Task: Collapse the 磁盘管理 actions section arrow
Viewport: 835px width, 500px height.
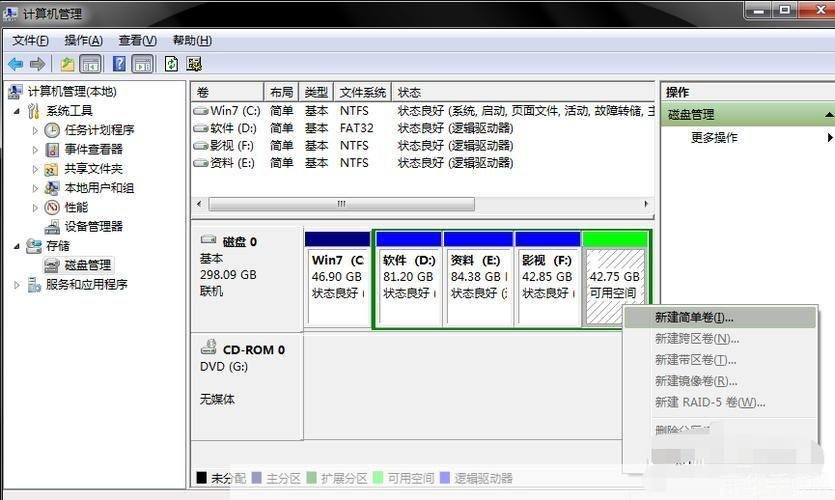Action: click(829, 114)
